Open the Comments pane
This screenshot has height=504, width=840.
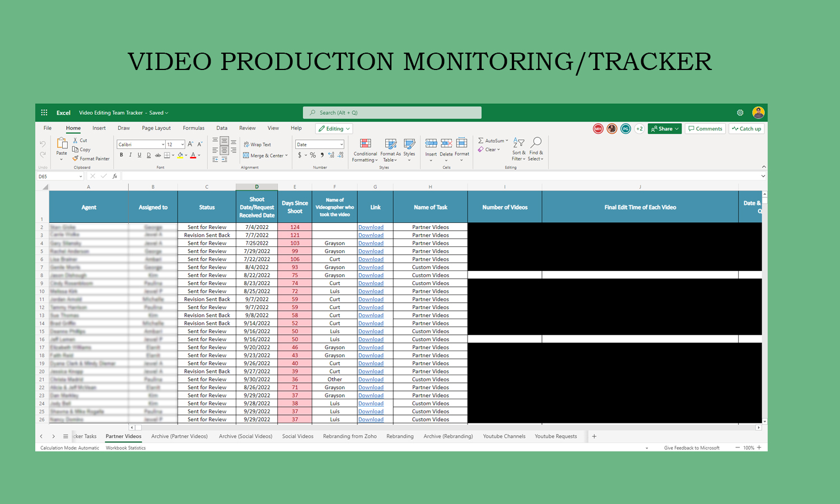pyautogui.click(x=706, y=129)
